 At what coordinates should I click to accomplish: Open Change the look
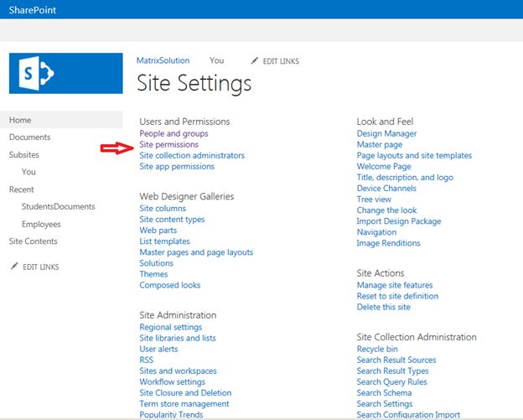click(386, 210)
